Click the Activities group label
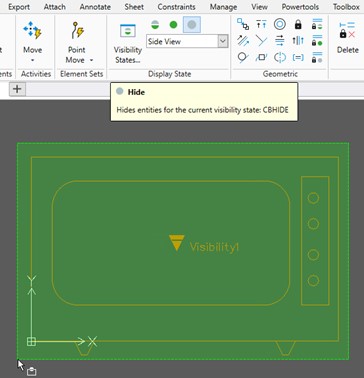This screenshot has width=364, height=378. coord(36,74)
